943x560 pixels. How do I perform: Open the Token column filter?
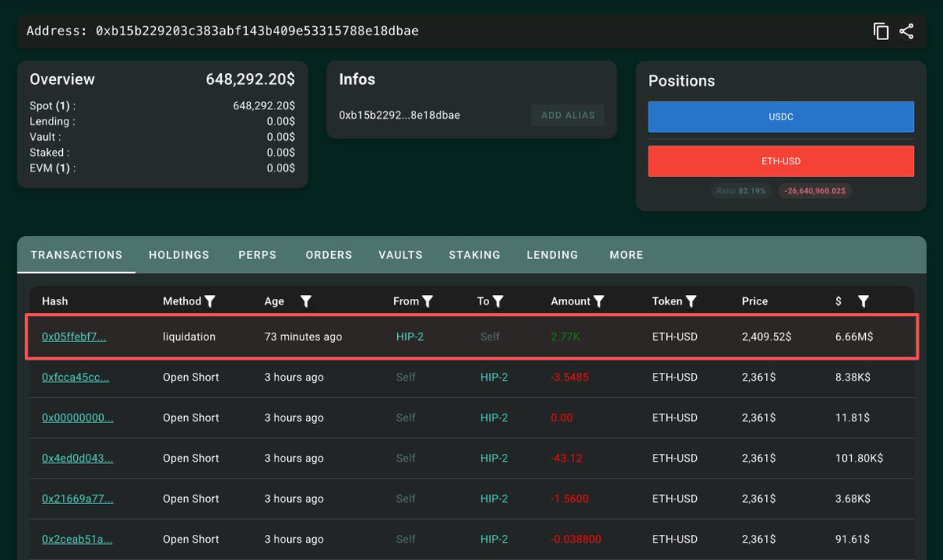pyautogui.click(x=691, y=301)
